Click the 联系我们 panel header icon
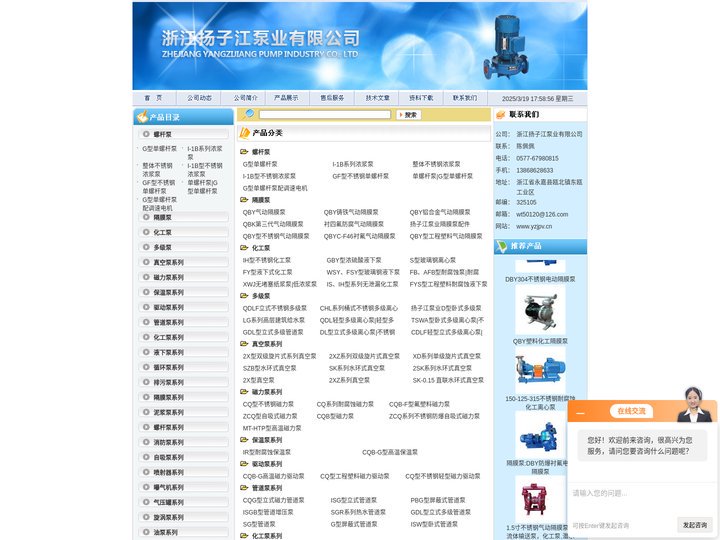The width and height of the screenshot is (720, 540). (x=501, y=114)
